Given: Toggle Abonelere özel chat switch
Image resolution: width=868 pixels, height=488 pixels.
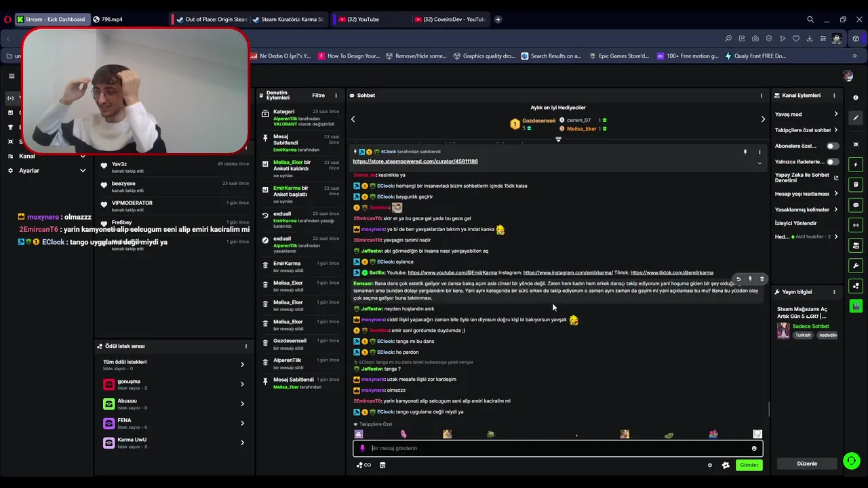Looking at the screenshot, I should coord(832,146).
